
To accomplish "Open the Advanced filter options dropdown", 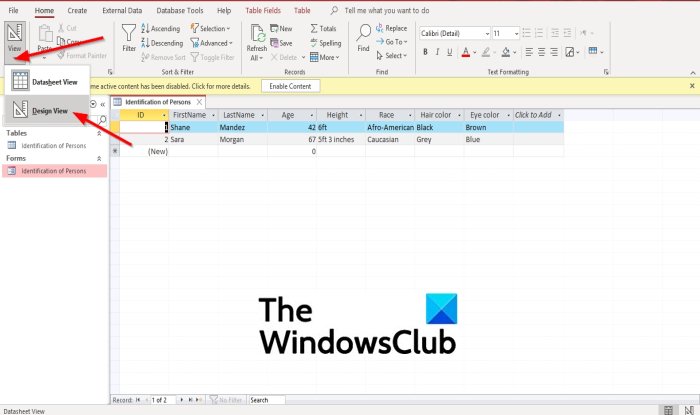I will click(x=212, y=43).
